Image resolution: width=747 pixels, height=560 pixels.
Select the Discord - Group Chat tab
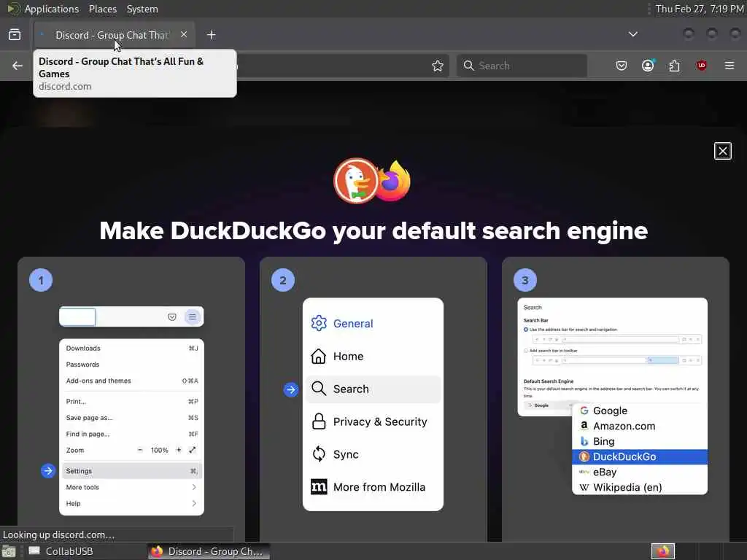[x=115, y=35]
